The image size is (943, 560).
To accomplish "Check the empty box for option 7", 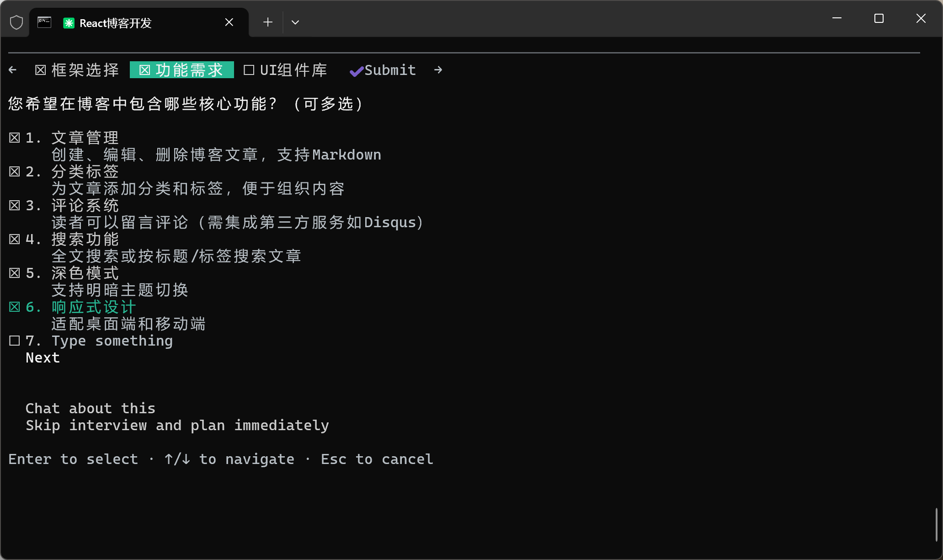I will (x=15, y=341).
